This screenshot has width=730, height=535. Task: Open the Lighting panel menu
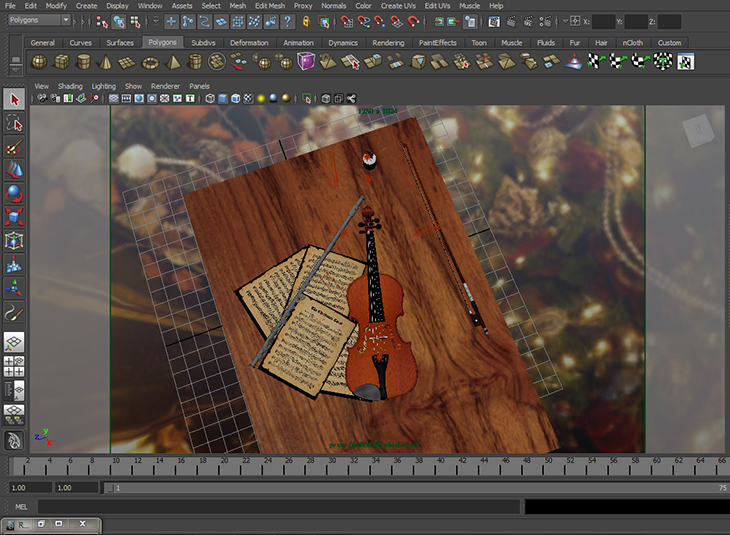(103, 86)
